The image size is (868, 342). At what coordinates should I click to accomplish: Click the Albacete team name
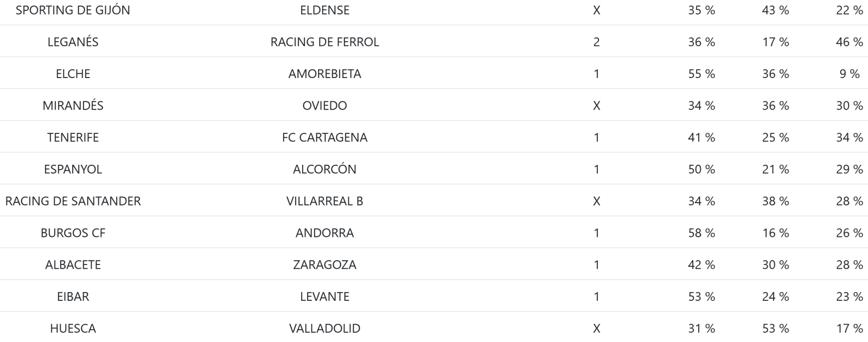tap(73, 265)
